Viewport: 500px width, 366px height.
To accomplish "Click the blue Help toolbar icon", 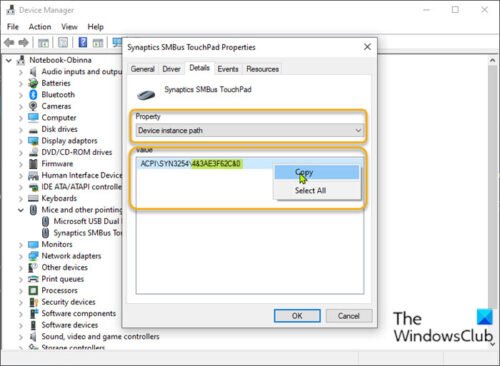I will pyautogui.click(x=83, y=42).
